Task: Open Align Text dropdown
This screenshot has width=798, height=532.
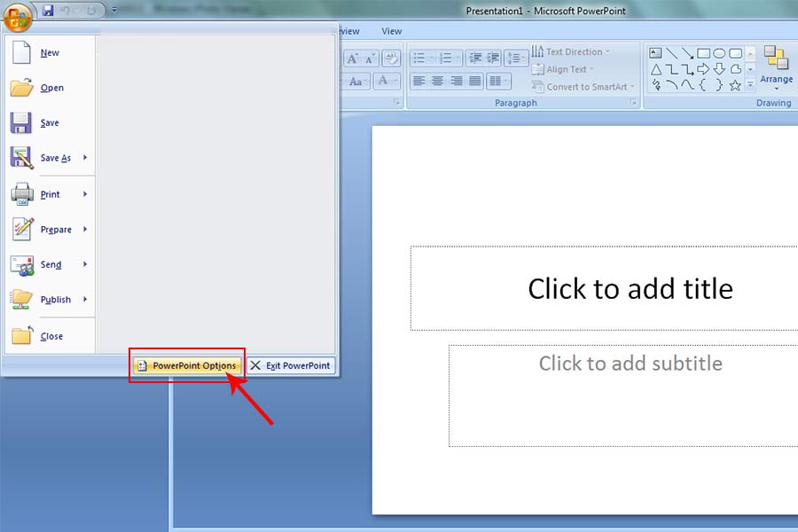Action: coord(563,69)
